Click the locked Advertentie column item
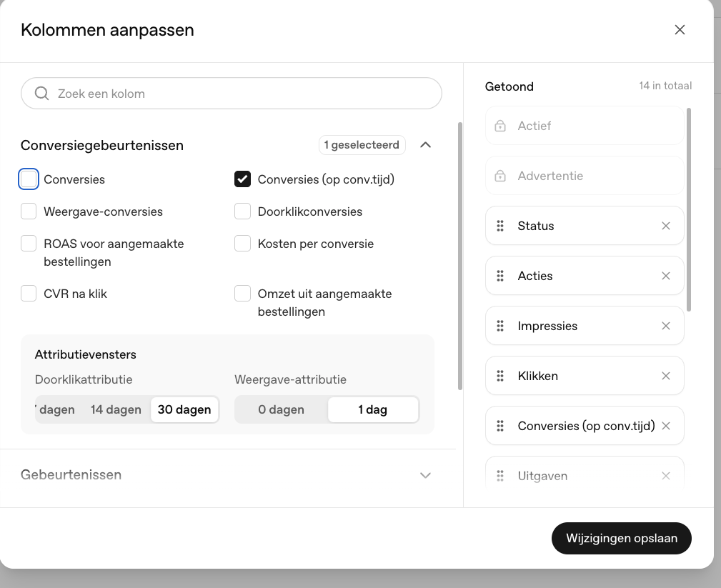This screenshot has width=721, height=588. [585, 176]
